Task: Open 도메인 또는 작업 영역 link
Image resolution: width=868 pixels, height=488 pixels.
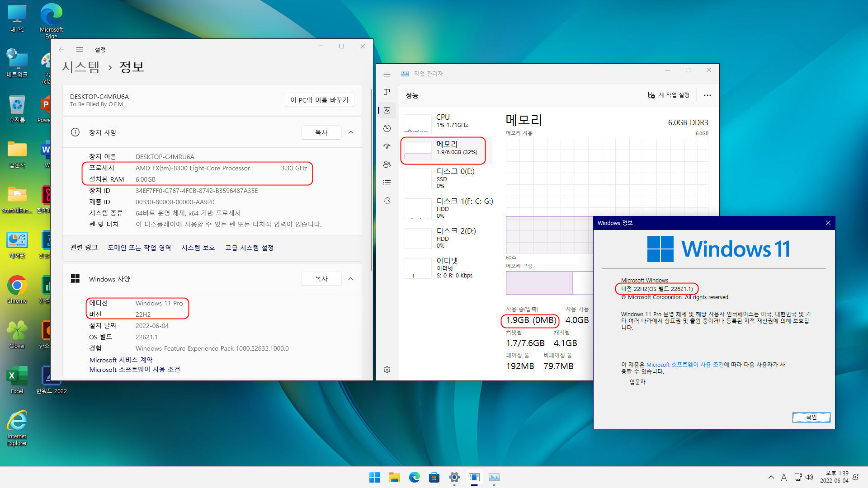Action: [139, 248]
